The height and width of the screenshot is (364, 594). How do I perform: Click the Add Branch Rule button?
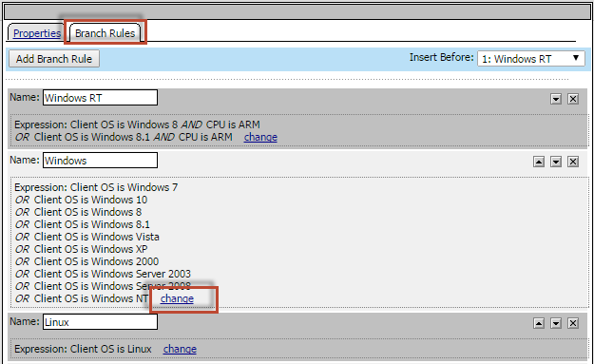coord(54,59)
